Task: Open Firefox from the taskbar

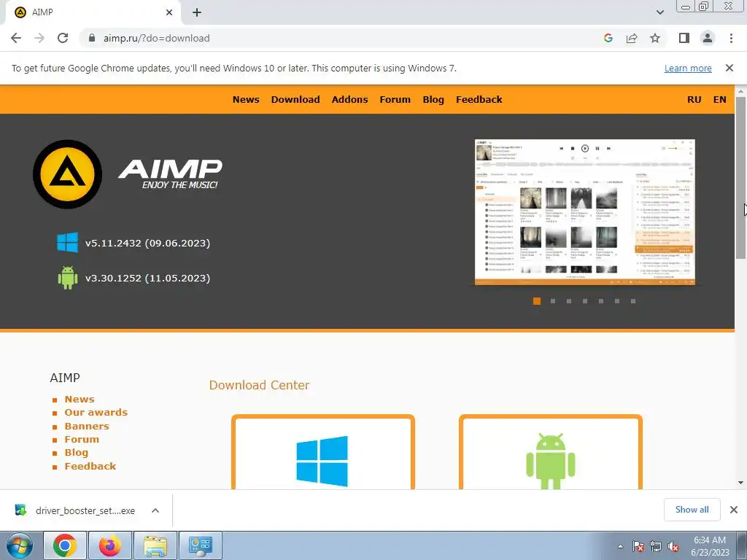Action: (110, 545)
